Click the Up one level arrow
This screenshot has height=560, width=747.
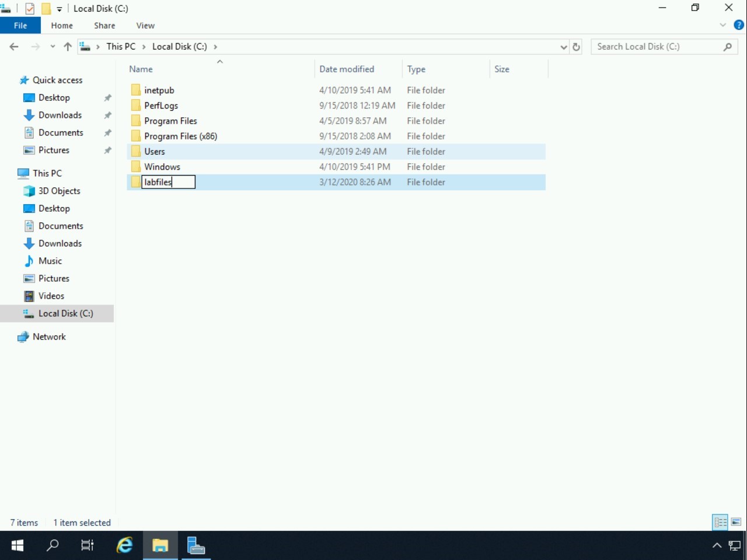[68, 47]
